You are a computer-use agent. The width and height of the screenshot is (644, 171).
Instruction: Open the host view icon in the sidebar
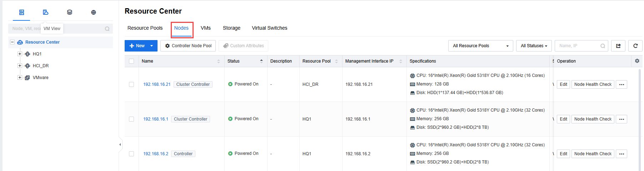(x=21, y=12)
